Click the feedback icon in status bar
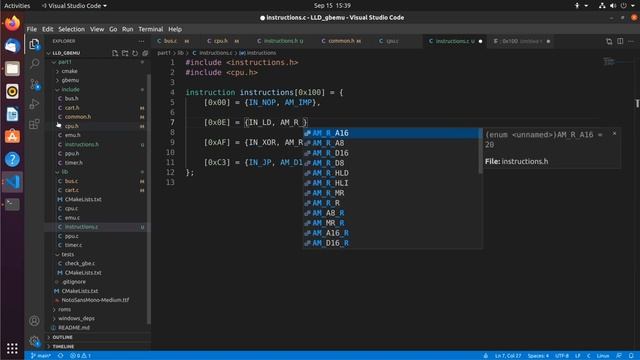This screenshot has height=360, width=640. (619, 356)
